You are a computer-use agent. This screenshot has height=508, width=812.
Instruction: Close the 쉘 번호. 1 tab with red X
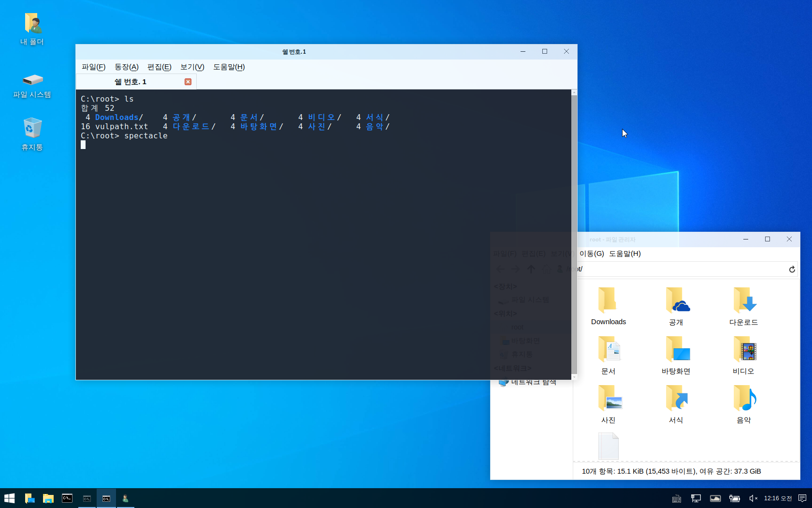tap(188, 82)
